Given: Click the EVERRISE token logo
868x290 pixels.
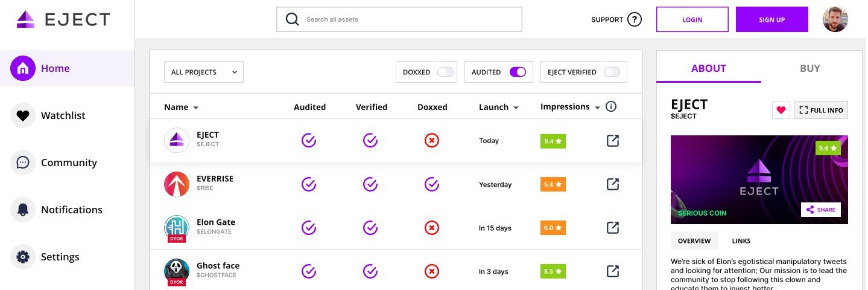Looking at the screenshot, I should [x=177, y=184].
